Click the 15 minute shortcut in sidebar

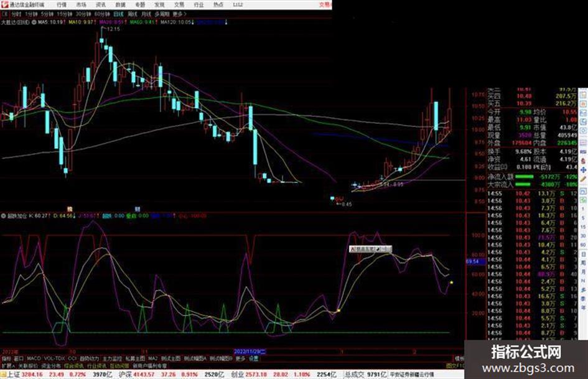point(583,227)
